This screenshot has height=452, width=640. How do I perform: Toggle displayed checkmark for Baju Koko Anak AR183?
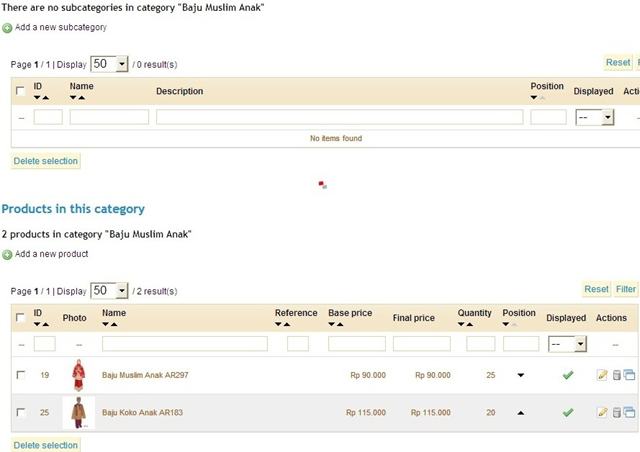pos(568,412)
